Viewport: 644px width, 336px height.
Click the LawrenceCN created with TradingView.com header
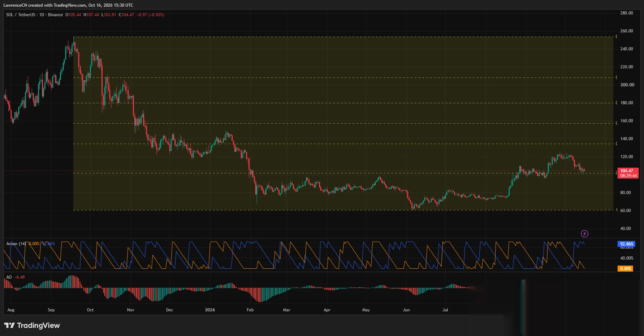[68, 5]
